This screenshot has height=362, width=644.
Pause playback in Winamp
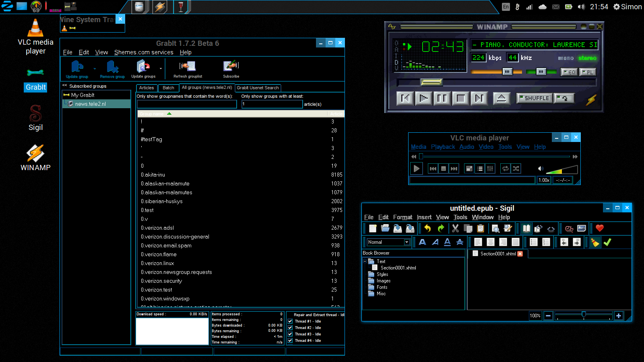(x=442, y=98)
